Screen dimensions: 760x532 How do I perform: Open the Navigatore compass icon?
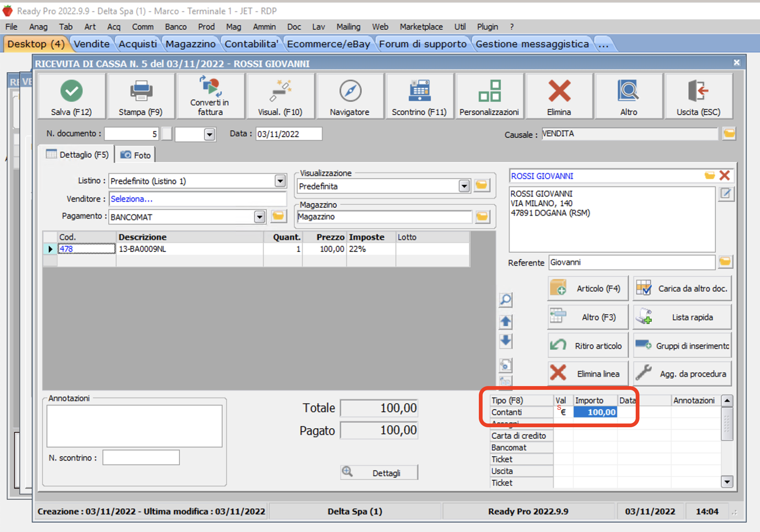pos(350,91)
